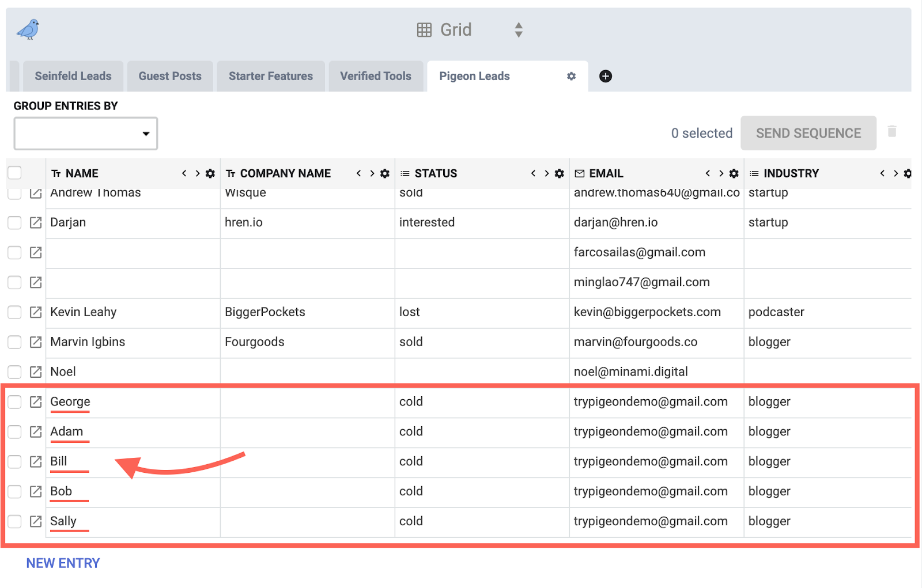
Task: Open STATUS column settings gear
Action: (559, 173)
